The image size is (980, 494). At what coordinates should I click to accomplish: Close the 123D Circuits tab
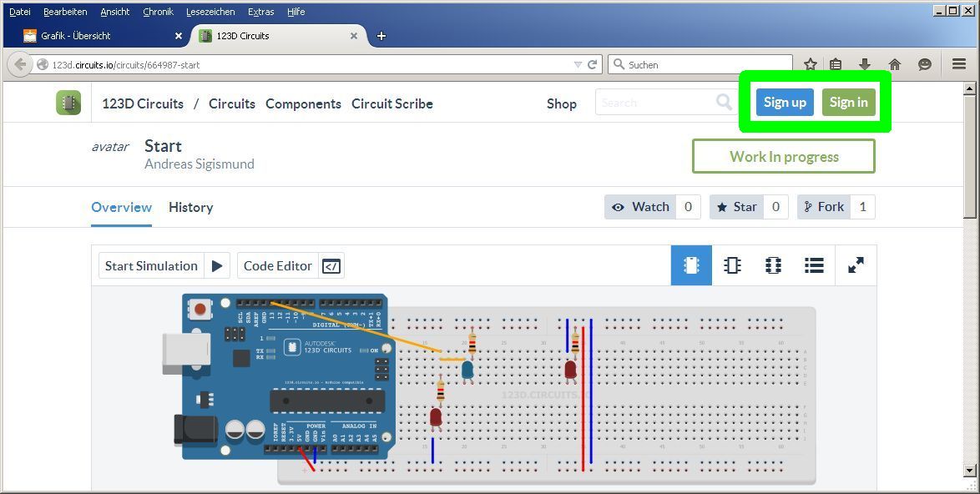(x=354, y=36)
